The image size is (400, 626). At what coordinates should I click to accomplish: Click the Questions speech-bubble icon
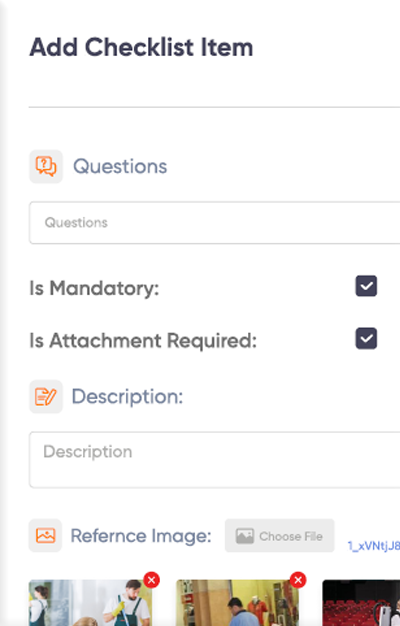[x=46, y=166]
